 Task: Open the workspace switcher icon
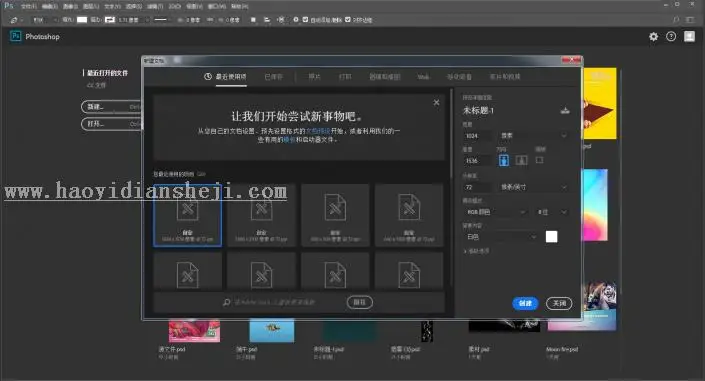[690, 20]
